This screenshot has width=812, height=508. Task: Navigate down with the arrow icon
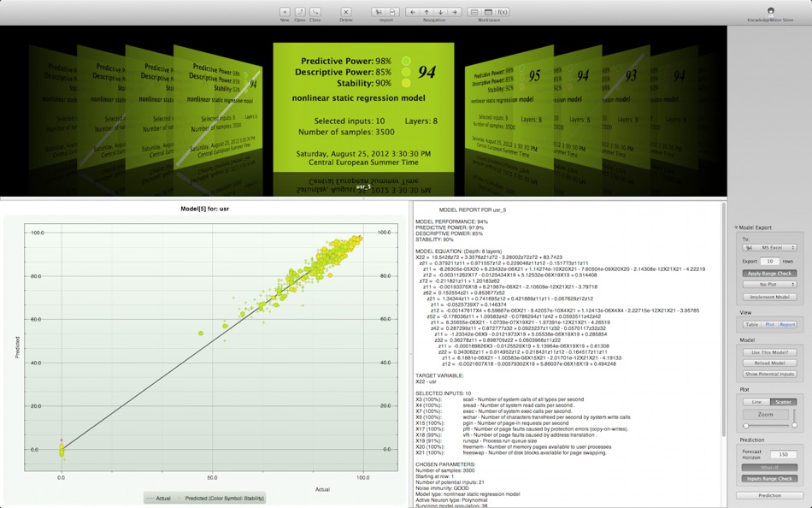pos(441,11)
